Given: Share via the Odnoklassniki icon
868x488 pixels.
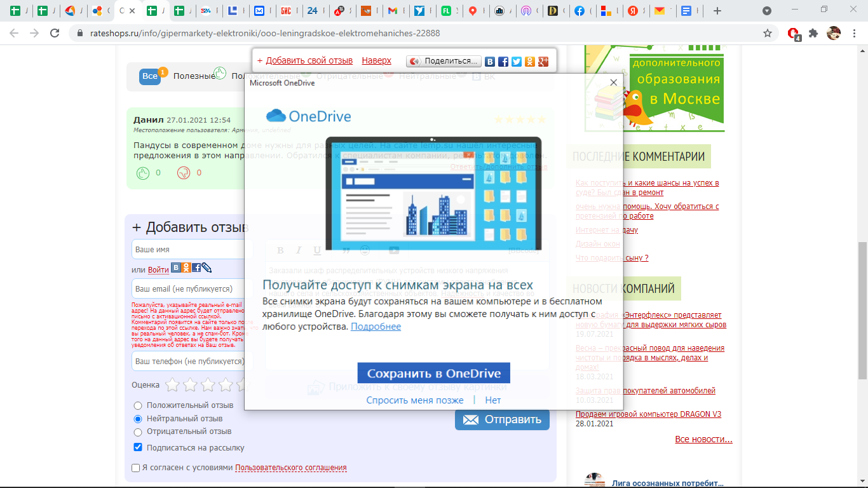Looking at the screenshot, I should [530, 62].
